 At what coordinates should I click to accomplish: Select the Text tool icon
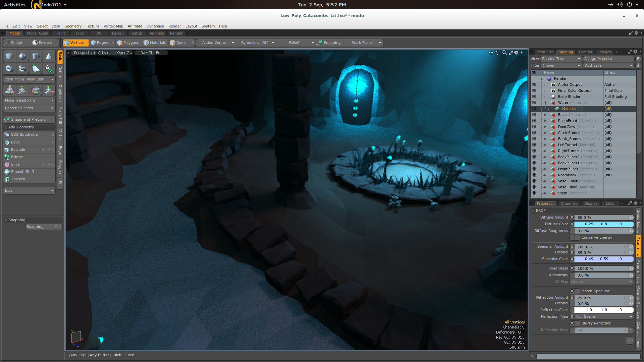click(x=49, y=69)
